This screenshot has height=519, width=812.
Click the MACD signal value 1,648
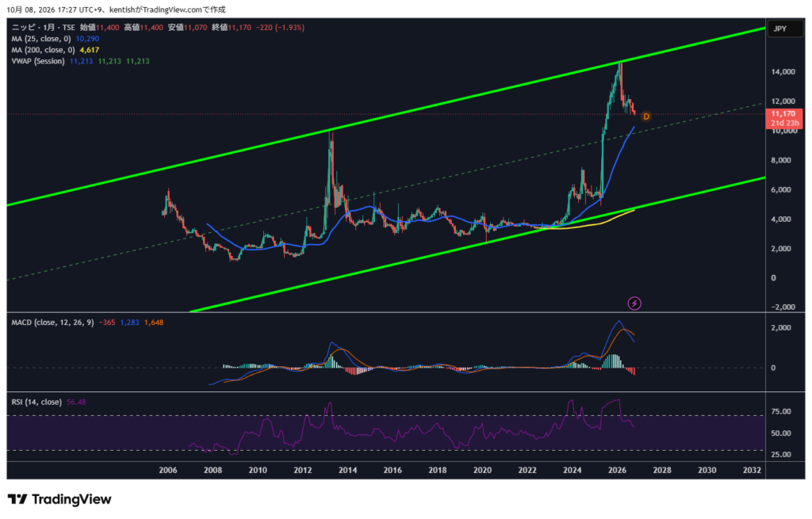pos(154,322)
